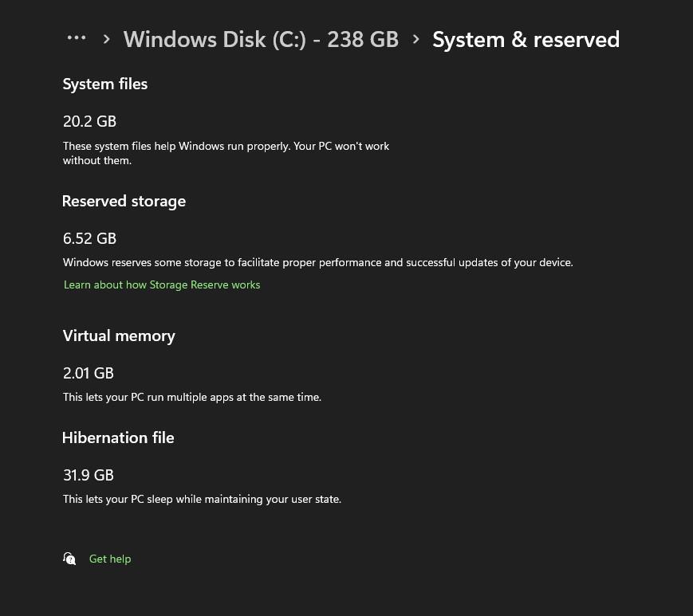Click the System files heading
693x616 pixels.
click(x=105, y=84)
